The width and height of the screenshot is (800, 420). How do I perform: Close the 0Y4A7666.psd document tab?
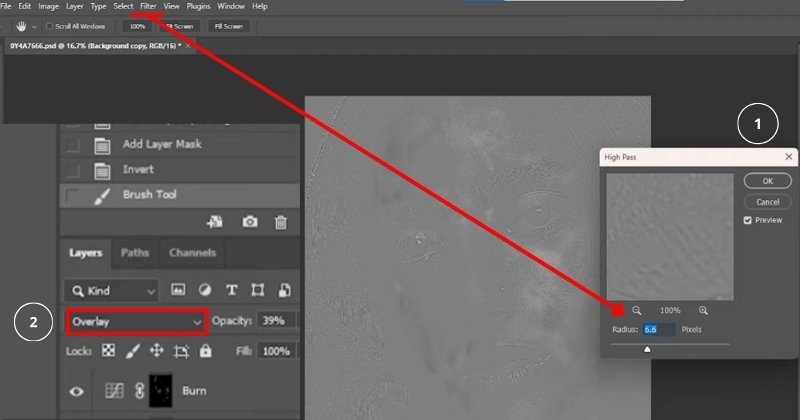point(188,46)
